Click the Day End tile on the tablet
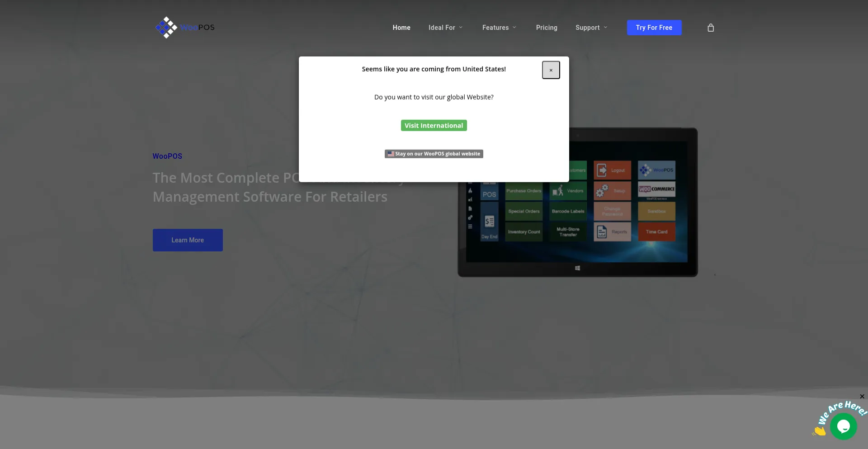 point(489,222)
